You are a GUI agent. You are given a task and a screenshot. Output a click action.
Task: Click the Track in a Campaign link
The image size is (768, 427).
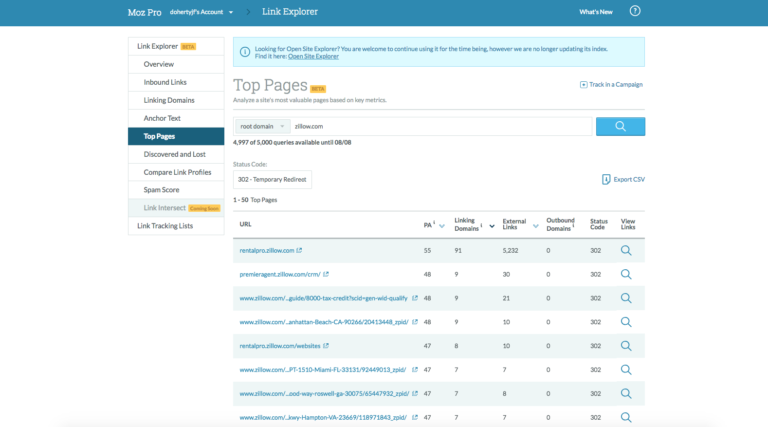(x=616, y=85)
